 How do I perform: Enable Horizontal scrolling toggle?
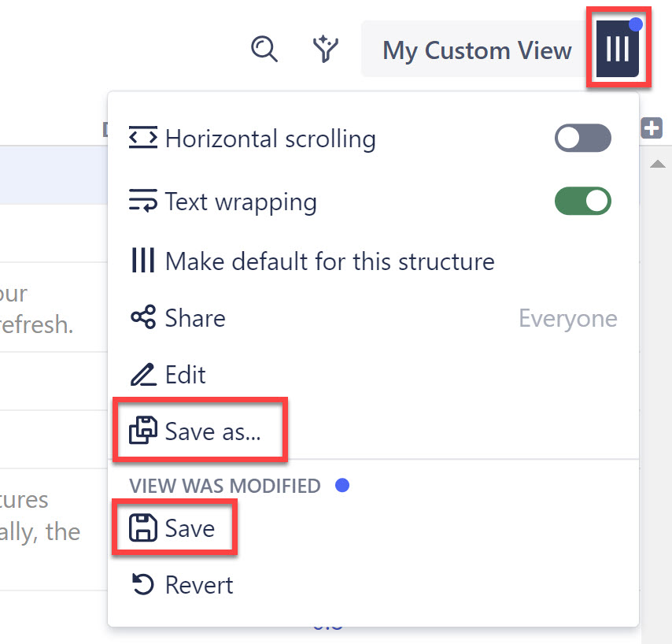pyautogui.click(x=582, y=139)
